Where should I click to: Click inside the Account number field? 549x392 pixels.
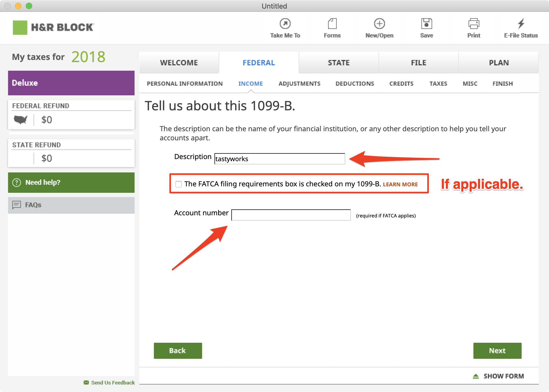pyautogui.click(x=291, y=215)
